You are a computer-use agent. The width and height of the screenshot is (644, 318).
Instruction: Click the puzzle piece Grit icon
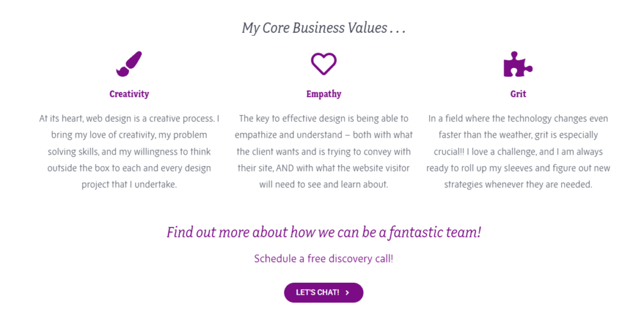518,64
